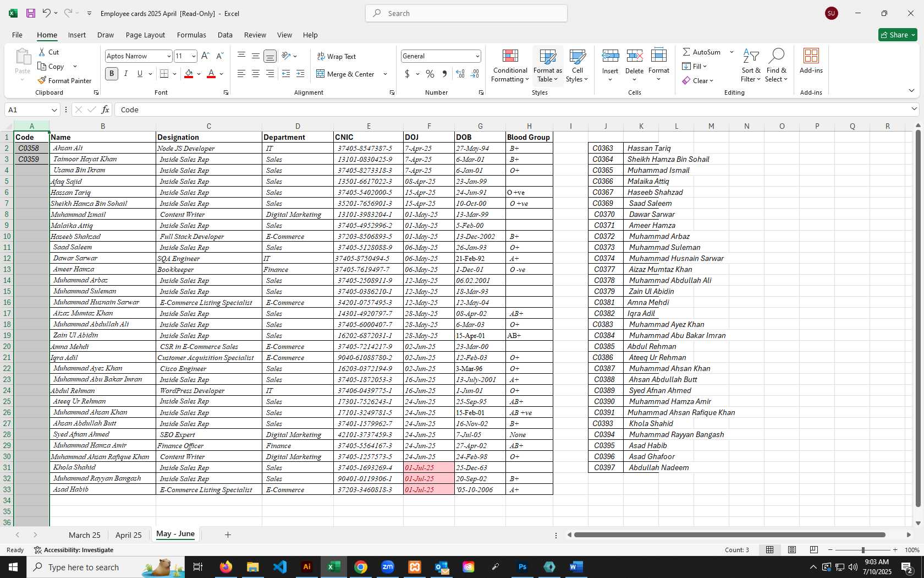
Task: Click the Page Layout view icon
Action: pos(792,550)
